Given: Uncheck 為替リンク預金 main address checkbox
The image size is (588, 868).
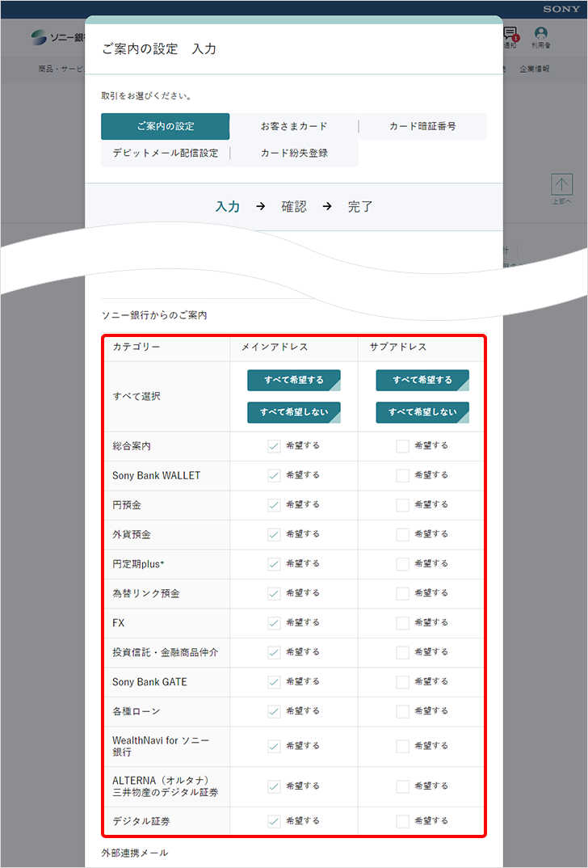Looking at the screenshot, I should click(274, 593).
